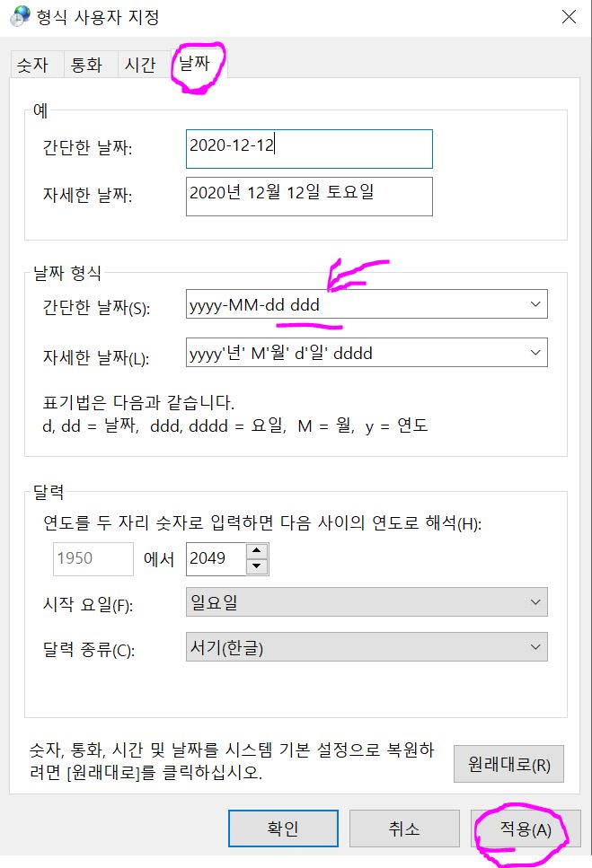Open the 시작 요일 dropdown showing 일요일
The width and height of the screenshot is (592, 868).
point(367,601)
